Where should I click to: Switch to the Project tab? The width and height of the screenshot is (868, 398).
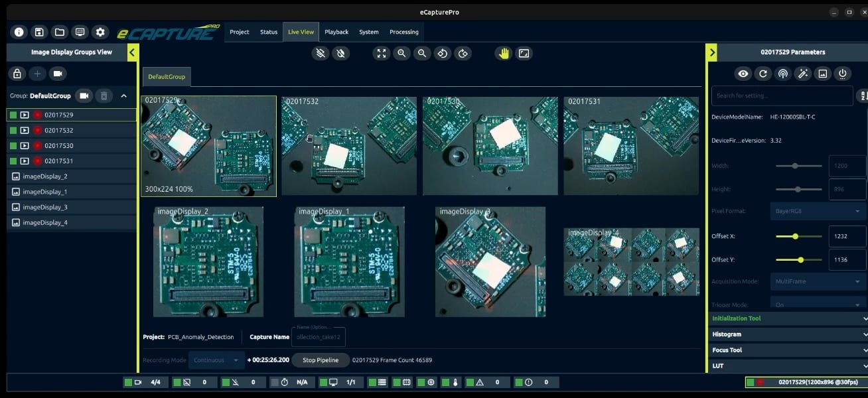pos(240,32)
